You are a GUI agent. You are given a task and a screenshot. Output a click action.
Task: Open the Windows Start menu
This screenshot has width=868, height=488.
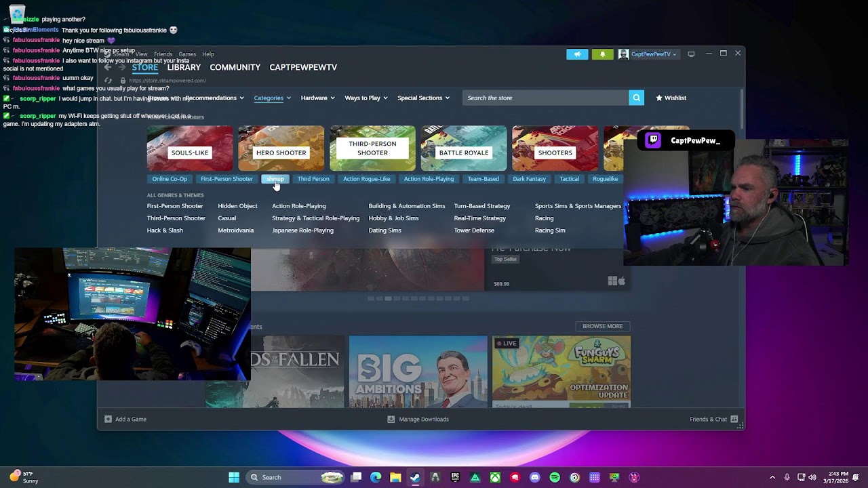pyautogui.click(x=234, y=477)
